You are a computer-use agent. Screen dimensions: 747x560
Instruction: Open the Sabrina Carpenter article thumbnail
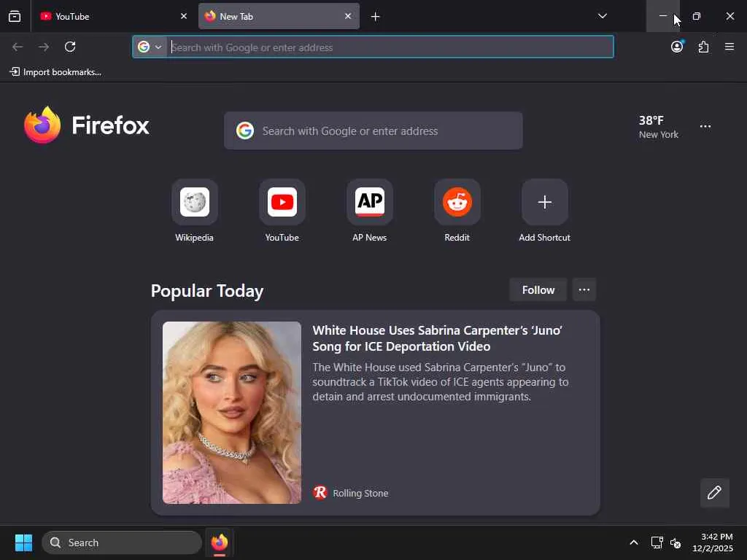tap(231, 413)
